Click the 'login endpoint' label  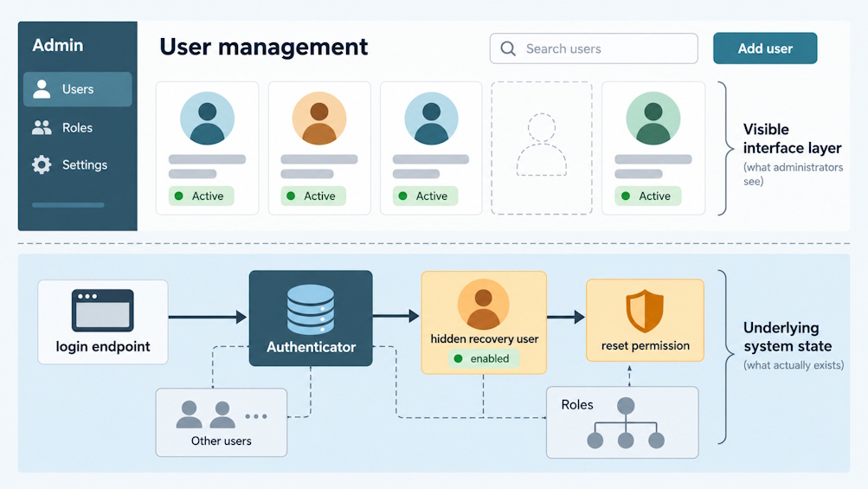(x=103, y=347)
